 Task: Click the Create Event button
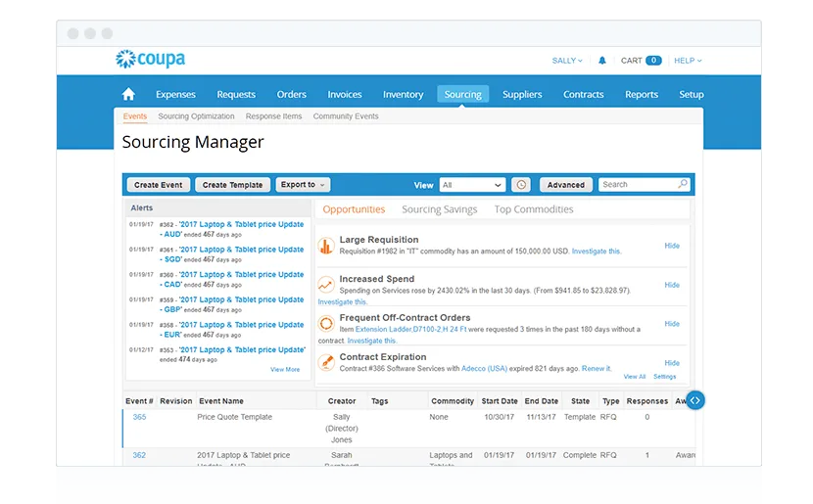pyautogui.click(x=158, y=185)
